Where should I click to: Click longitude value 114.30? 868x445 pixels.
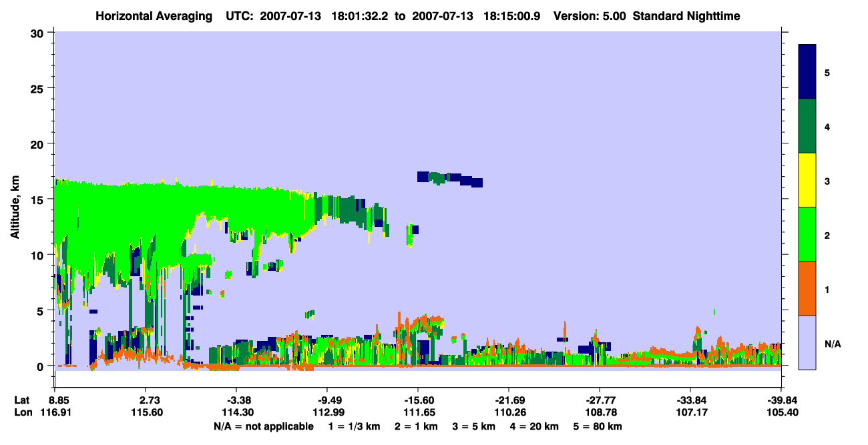[236, 413]
